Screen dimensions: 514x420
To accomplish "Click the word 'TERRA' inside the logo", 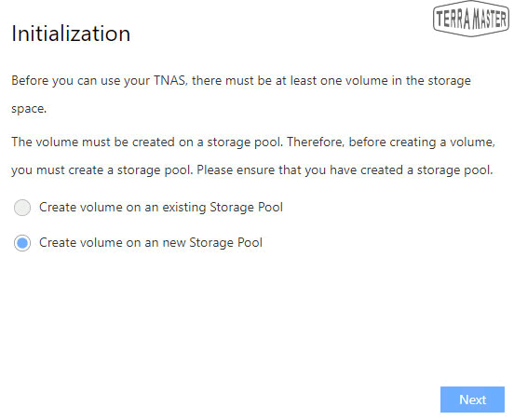I will pos(453,19).
